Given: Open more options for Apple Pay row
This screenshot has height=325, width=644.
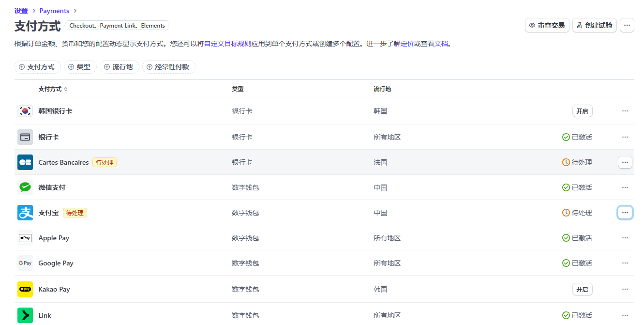Looking at the screenshot, I should (625, 238).
